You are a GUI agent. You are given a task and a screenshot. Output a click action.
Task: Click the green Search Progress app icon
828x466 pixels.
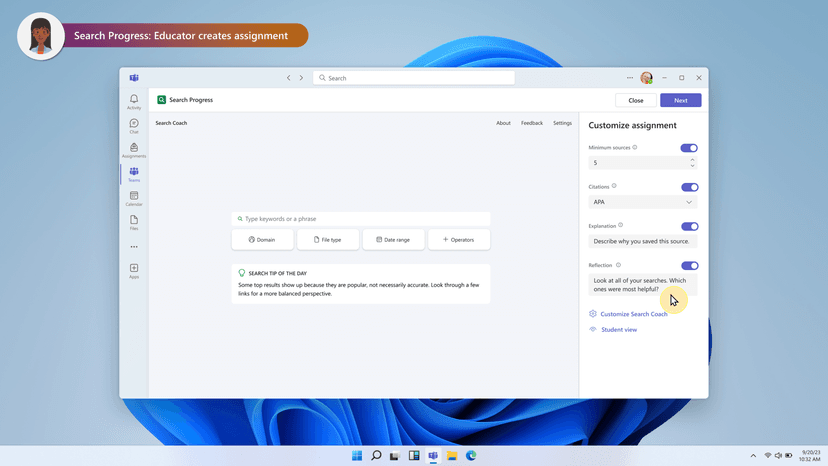tap(162, 100)
